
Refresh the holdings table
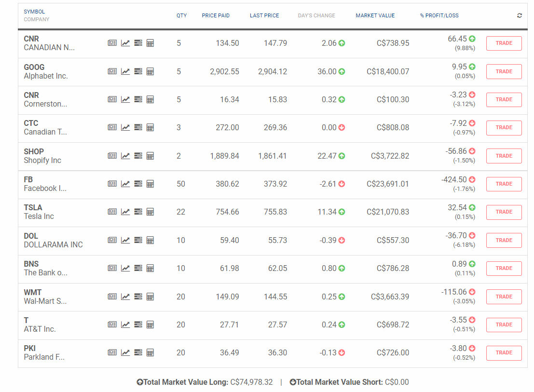tap(520, 15)
